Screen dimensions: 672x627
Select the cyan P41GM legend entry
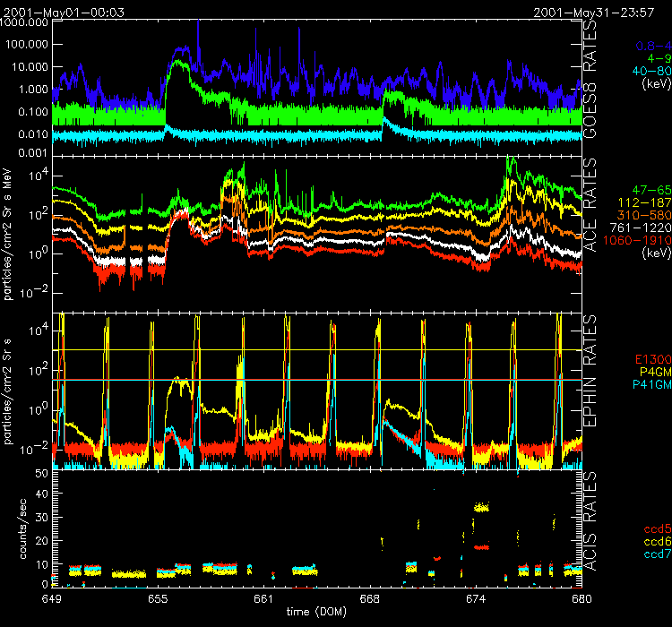tap(648, 384)
